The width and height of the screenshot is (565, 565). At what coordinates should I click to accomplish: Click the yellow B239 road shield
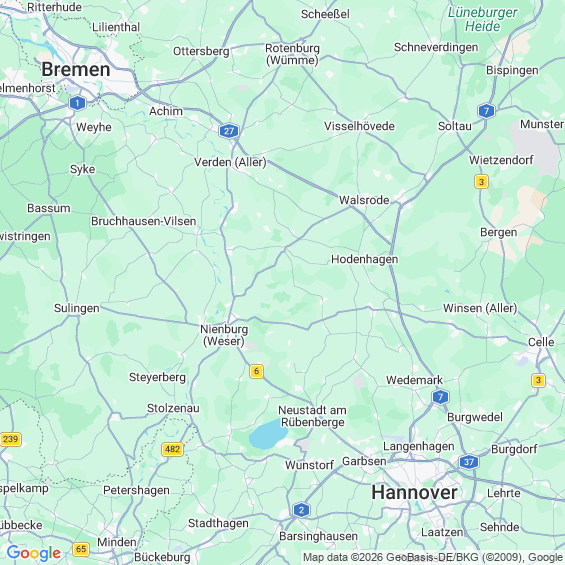[x=10, y=439]
